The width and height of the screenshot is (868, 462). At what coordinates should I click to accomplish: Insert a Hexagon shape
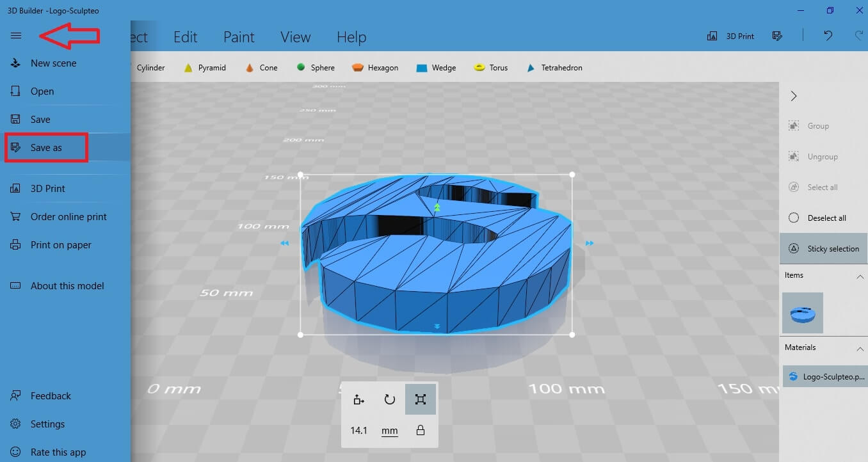coord(375,67)
